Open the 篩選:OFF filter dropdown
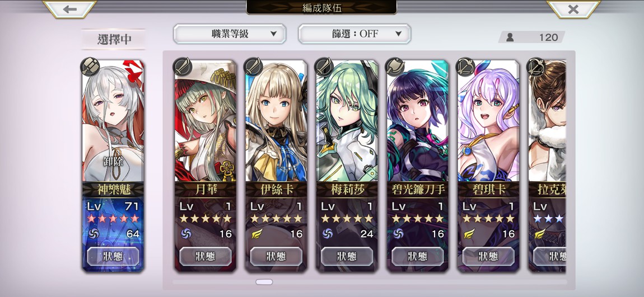The height and width of the screenshot is (297, 644). pos(354,34)
